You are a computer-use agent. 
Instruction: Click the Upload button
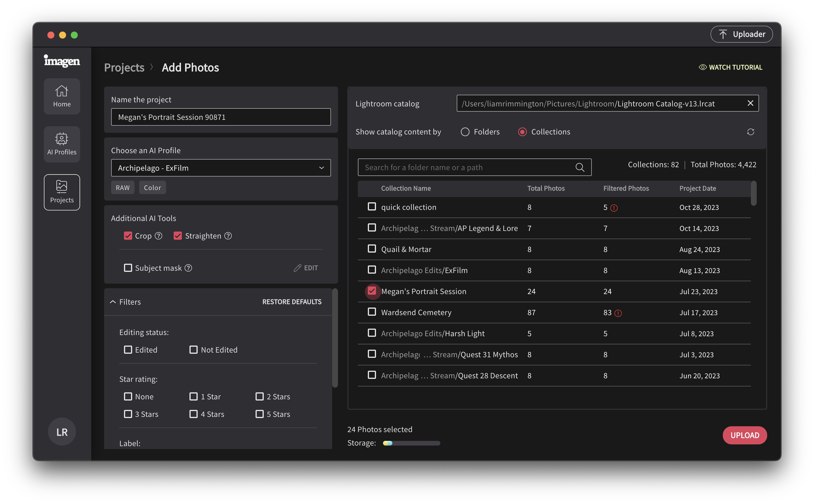[x=745, y=436]
